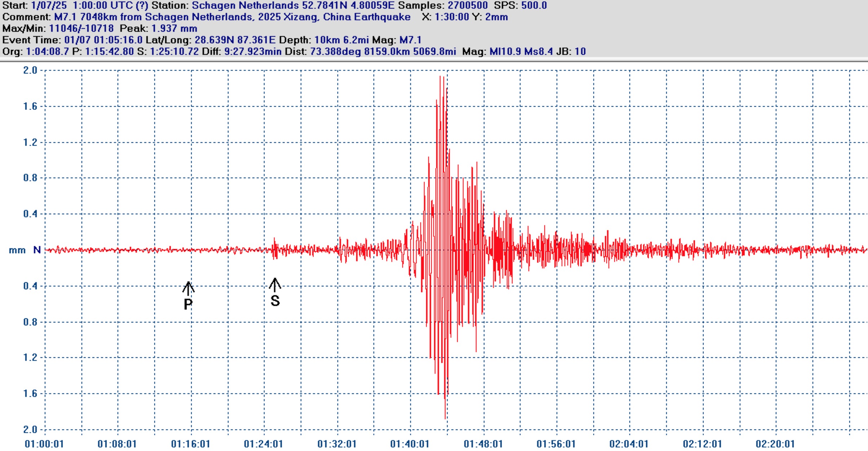Viewport: 868px width, 451px height.
Task: Click the 01:00:01 start time label
Action: (x=44, y=444)
